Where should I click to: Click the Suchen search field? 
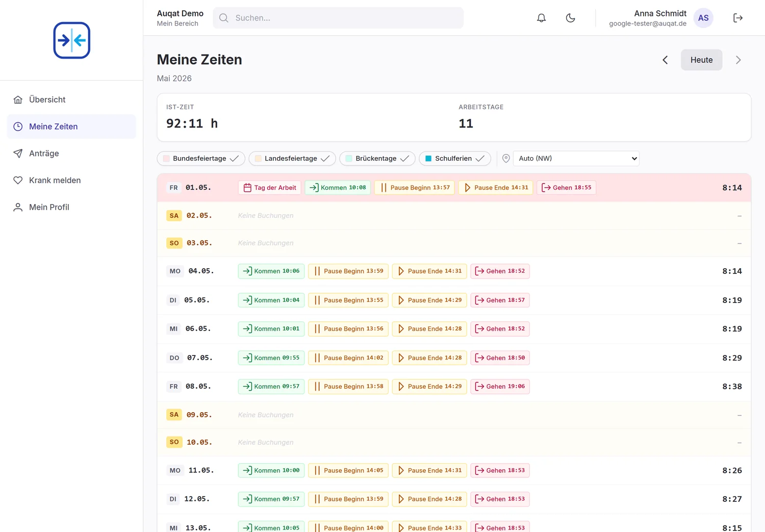(338, 18)
